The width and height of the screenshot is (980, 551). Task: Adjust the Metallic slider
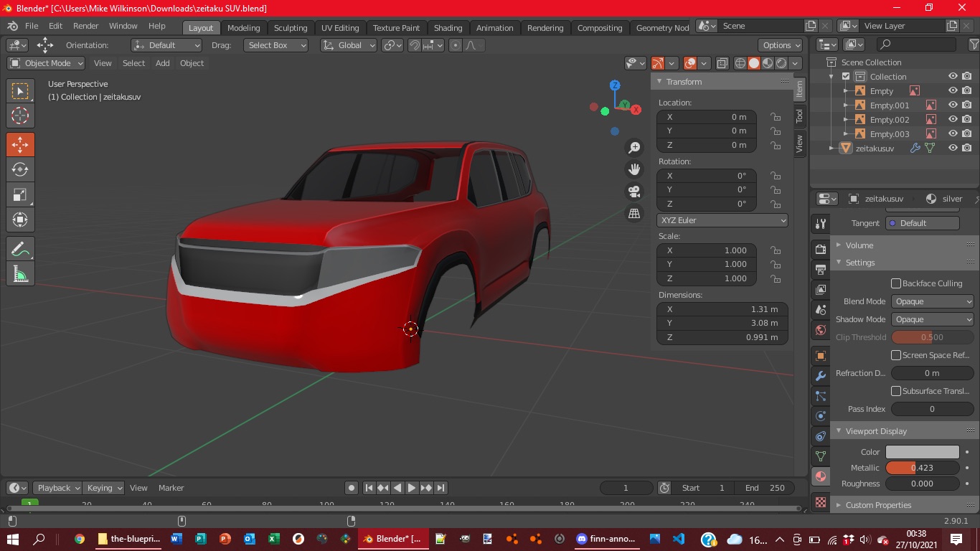(922, 468)
